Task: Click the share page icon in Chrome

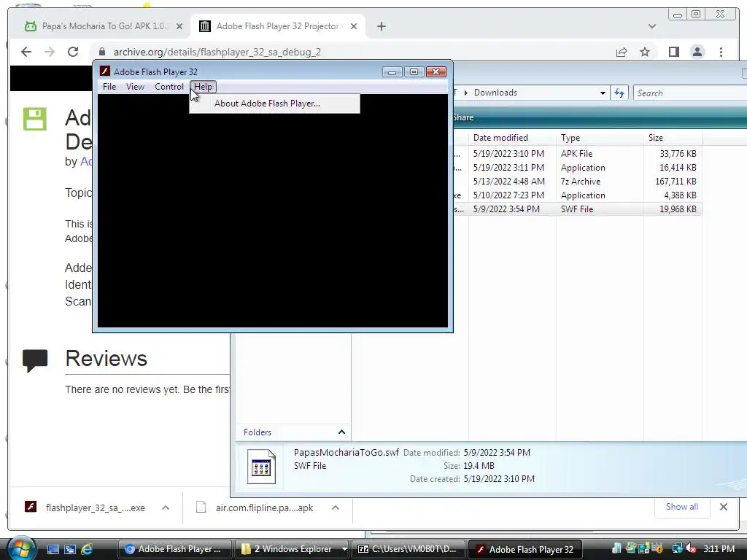Action: pyautogui.click(x=622, y=52)
